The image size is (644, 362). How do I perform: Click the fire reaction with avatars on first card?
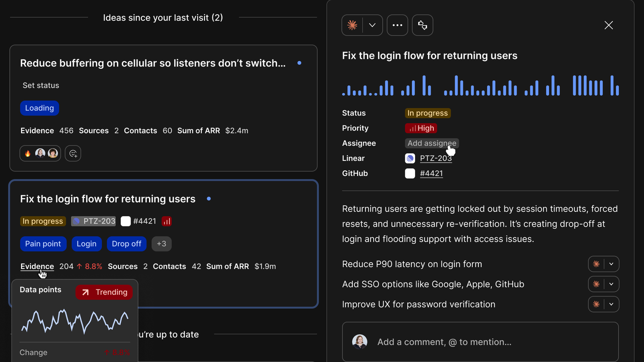tap(40, 153)
